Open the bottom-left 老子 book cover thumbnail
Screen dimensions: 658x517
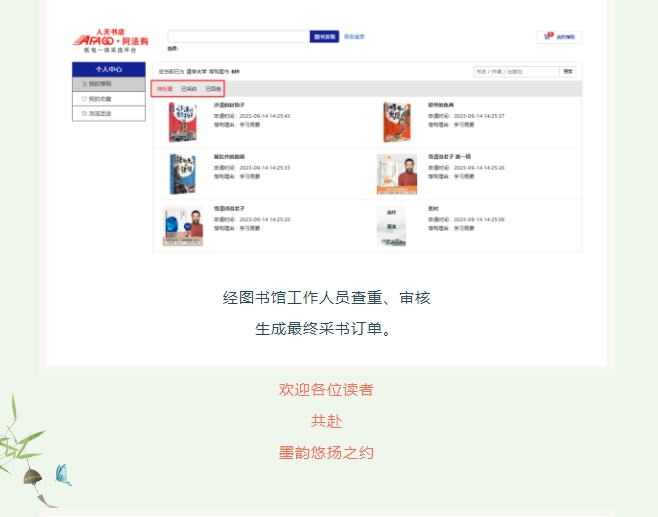click(183, 226)
